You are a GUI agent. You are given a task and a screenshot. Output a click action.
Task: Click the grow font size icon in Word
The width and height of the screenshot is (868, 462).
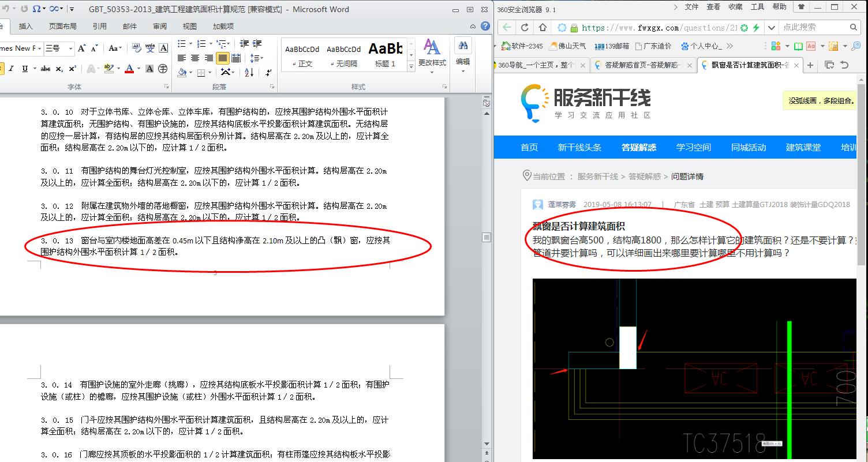coord(82,48)
